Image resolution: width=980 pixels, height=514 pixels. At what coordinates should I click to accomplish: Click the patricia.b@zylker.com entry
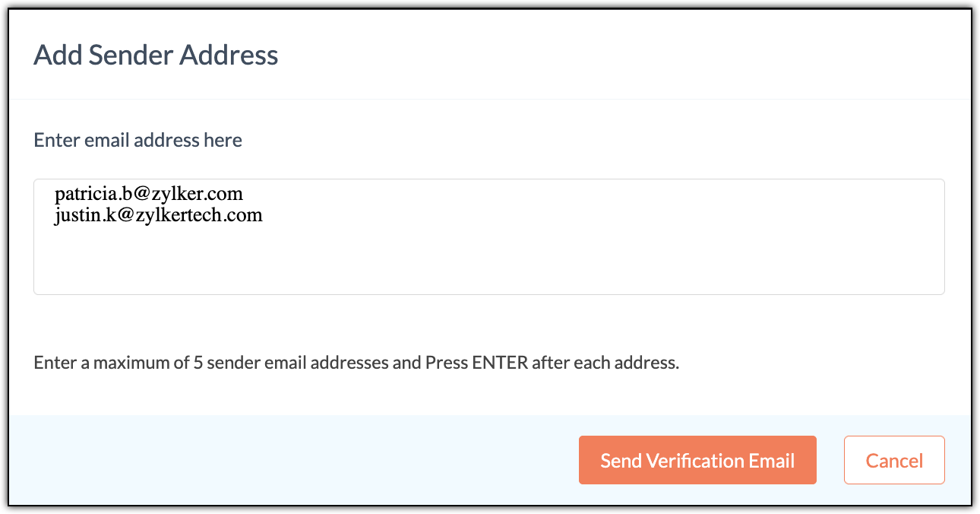tap(149, 195)
